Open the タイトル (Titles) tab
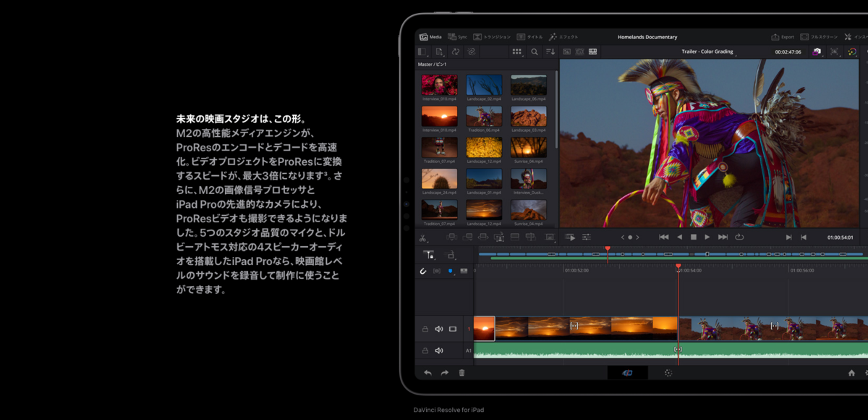This screenshot has width=868, height=420. tap(529, 37)
